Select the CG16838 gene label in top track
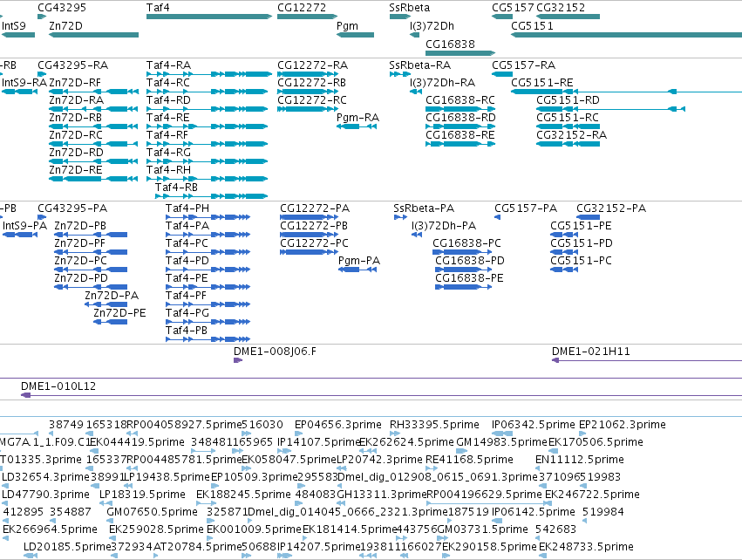This screenshot has width=742, height=560. click(450, 44)
